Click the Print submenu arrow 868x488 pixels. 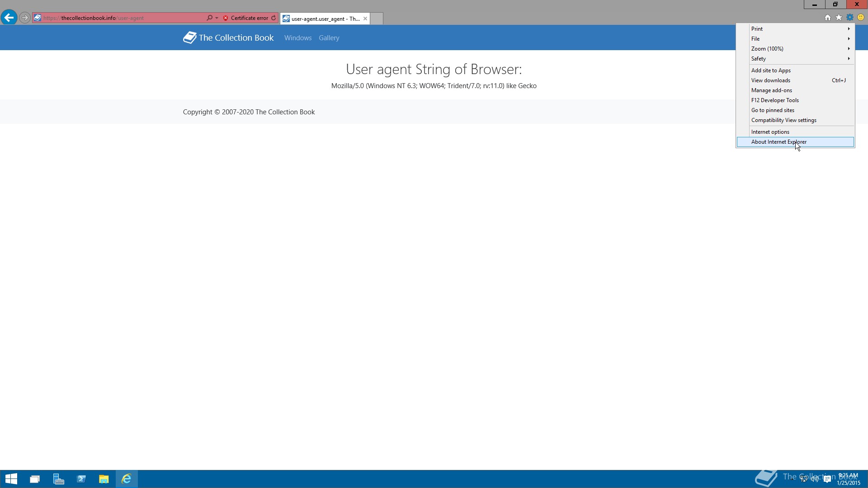849,29
